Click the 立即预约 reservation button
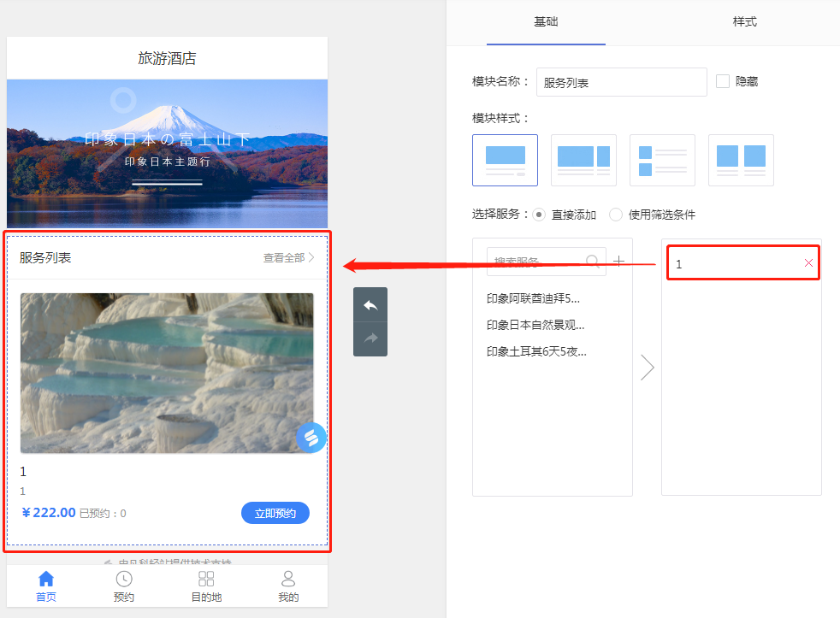 [x=275, y=513]
